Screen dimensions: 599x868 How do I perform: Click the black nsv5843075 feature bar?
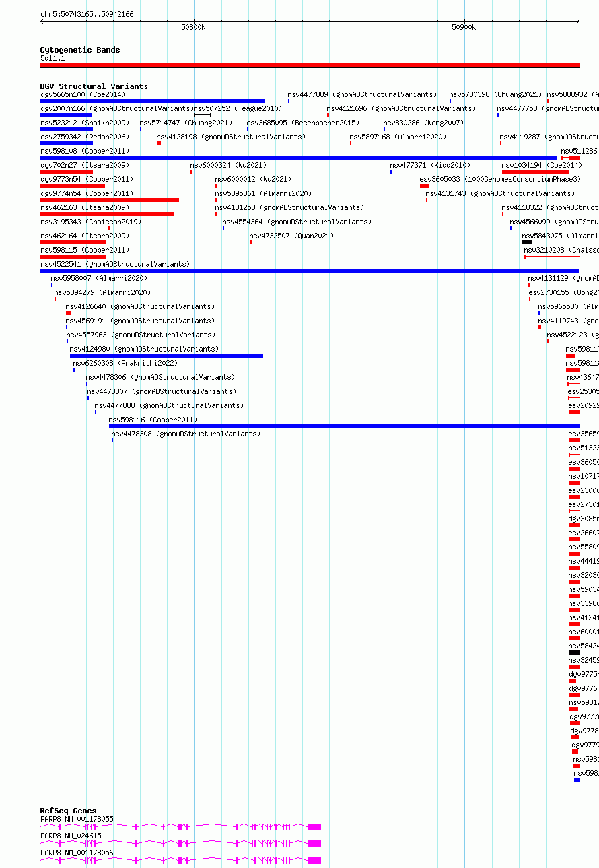(x=527, y=242)
